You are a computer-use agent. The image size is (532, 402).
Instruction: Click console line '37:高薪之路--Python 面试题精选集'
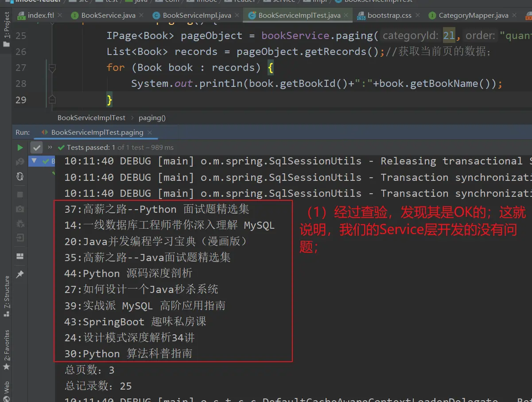click(157, 209)
